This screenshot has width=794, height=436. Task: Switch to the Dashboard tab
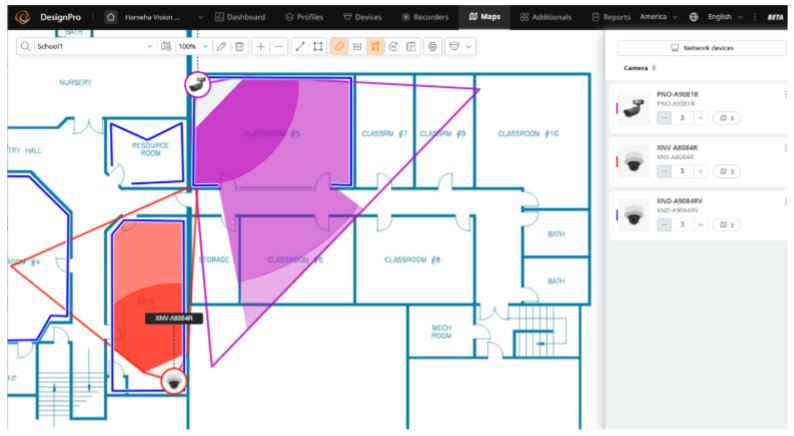pyautogui.click(x=240, y=17)
